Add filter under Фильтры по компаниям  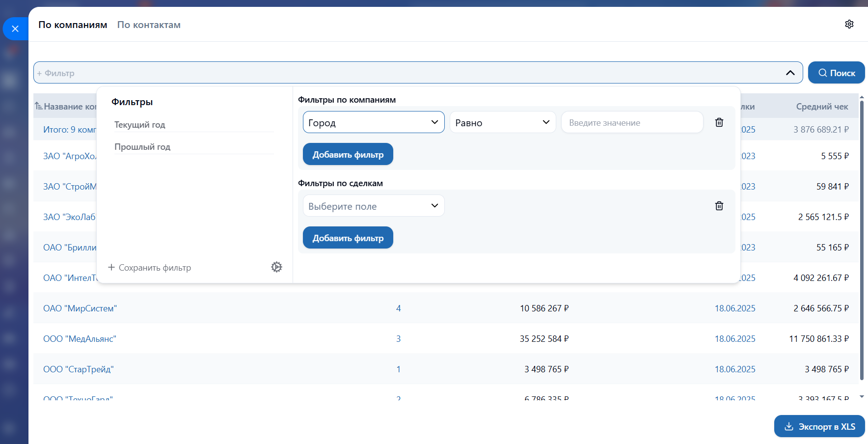tap(348, 154)
